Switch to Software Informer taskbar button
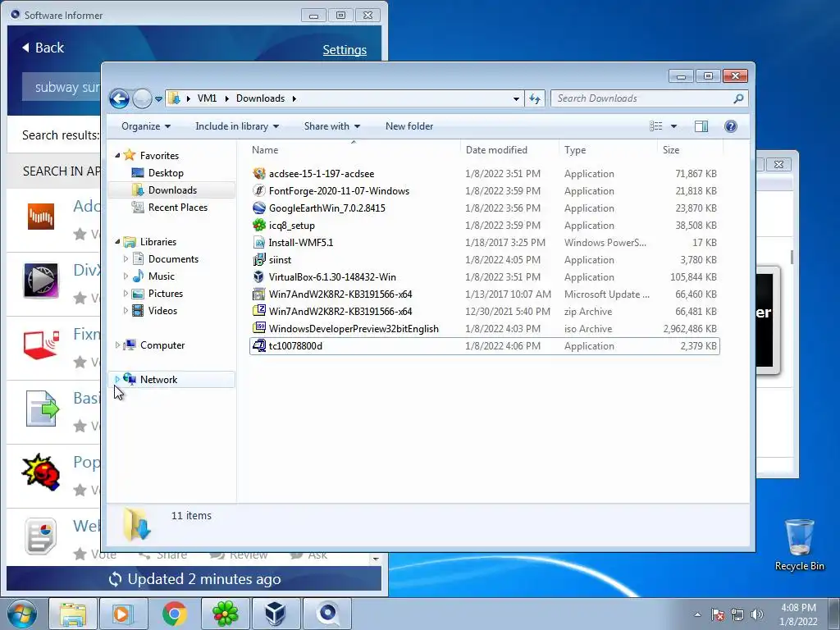Viewport: 840px width, 630px height. pos(327,614)
